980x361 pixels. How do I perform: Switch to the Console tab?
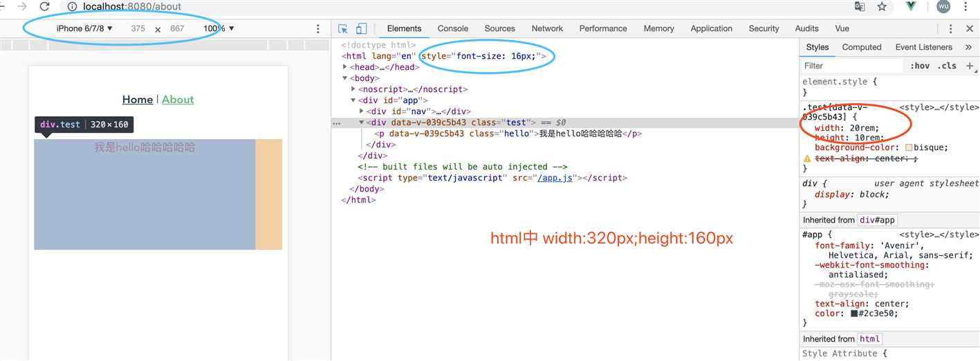tap(453, 28)
